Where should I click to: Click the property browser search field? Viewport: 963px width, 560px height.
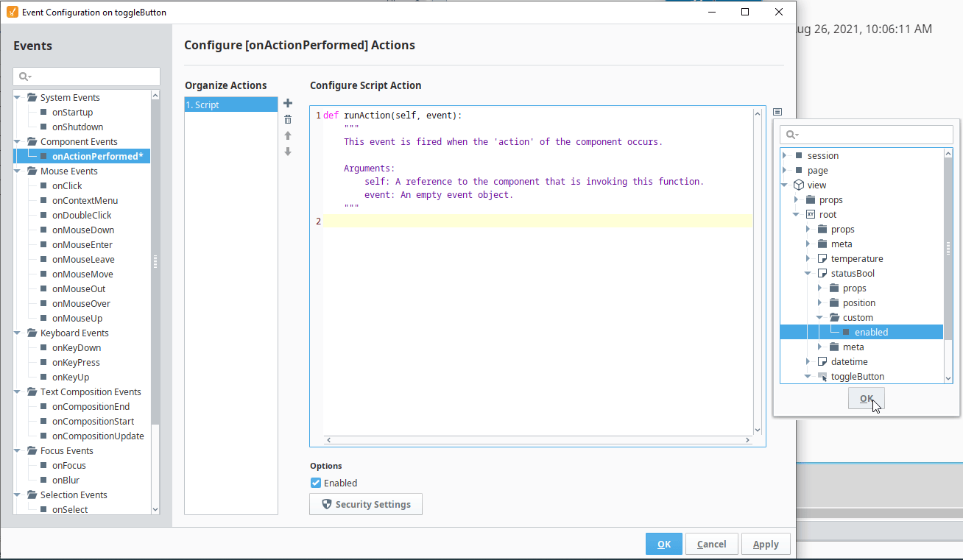866,135
